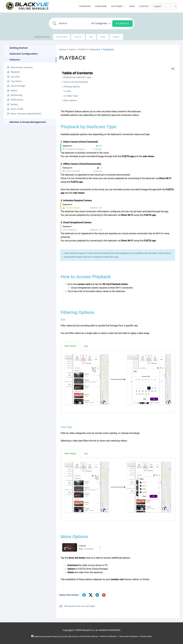Select the Web Viewer tab under Video Type

click(70, 453)
